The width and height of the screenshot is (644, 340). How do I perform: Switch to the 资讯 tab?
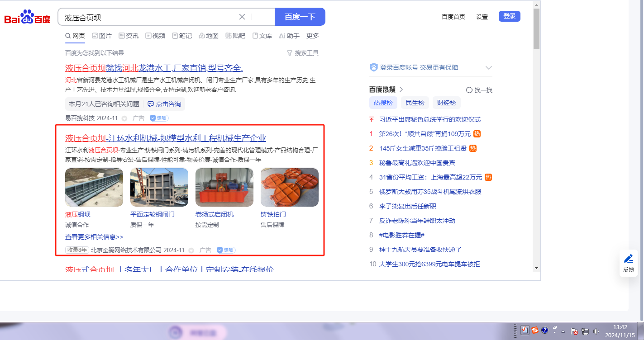[x=129, y=36]
